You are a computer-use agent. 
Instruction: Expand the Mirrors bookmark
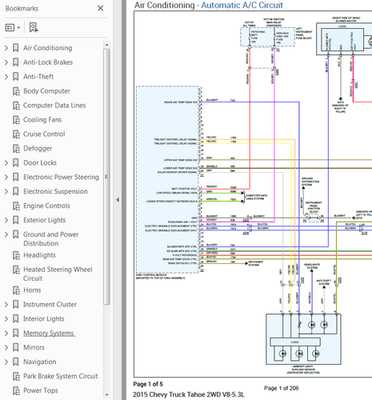(6, 347)
